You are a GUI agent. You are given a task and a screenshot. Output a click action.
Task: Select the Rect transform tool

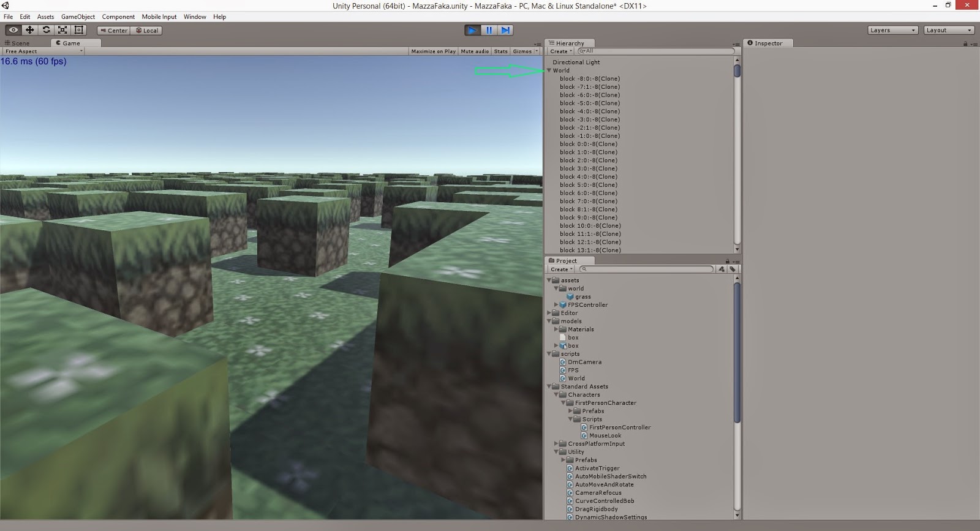coord(79,30)
